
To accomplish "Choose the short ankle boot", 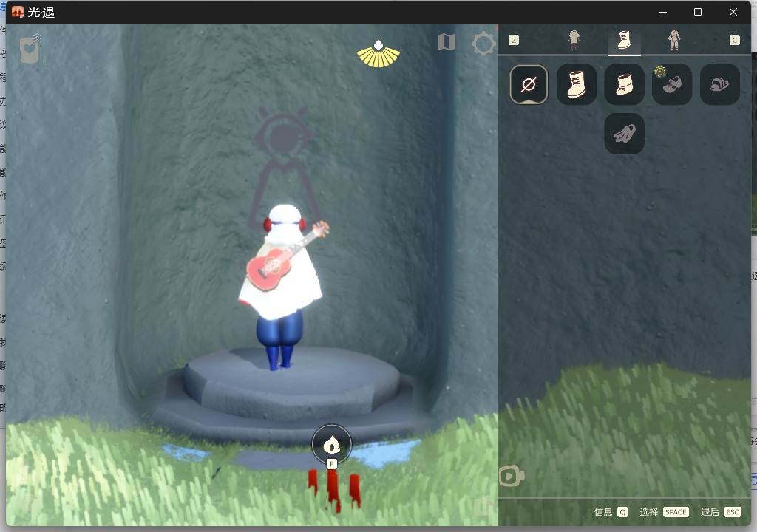I will pos(624,84).
